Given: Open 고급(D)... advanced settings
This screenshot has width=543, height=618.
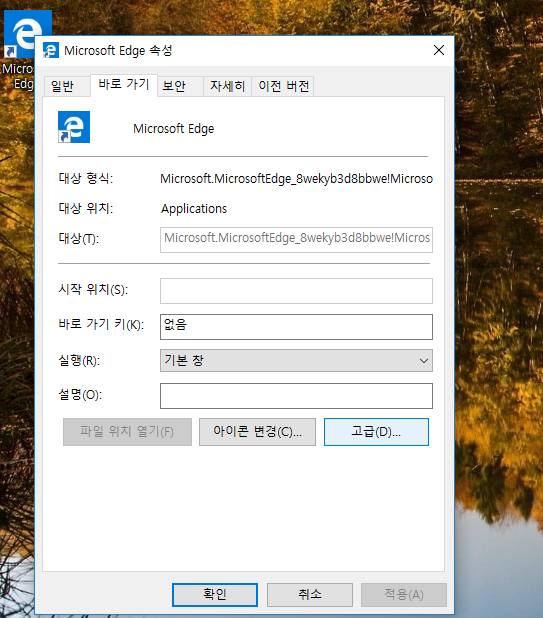Looking at the screenshot, I should point(376,432).
